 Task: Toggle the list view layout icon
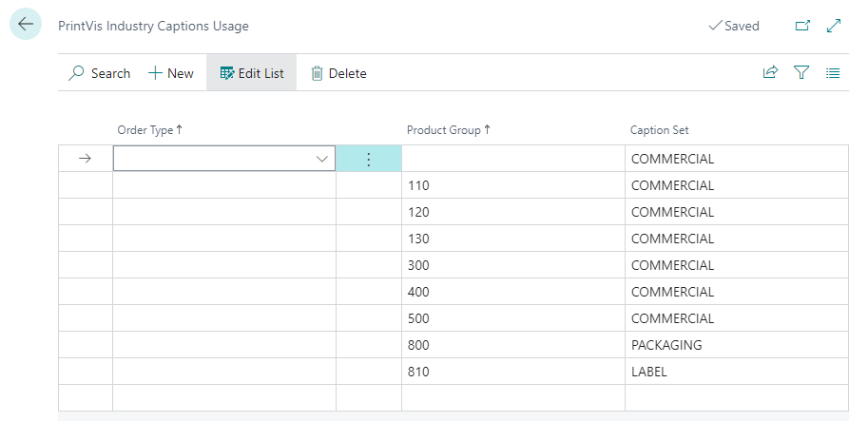(833, 72)
